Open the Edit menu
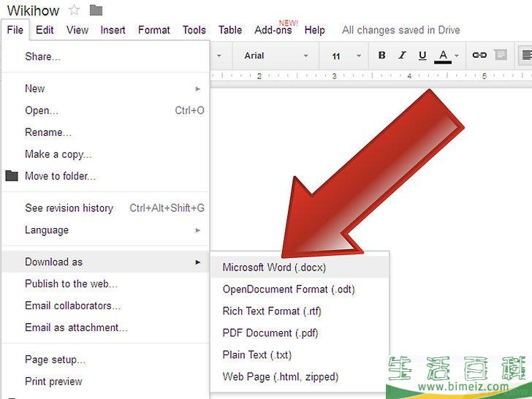Image resolution: width=532 pixels, height=399 pixels. (x=45, y=30)
